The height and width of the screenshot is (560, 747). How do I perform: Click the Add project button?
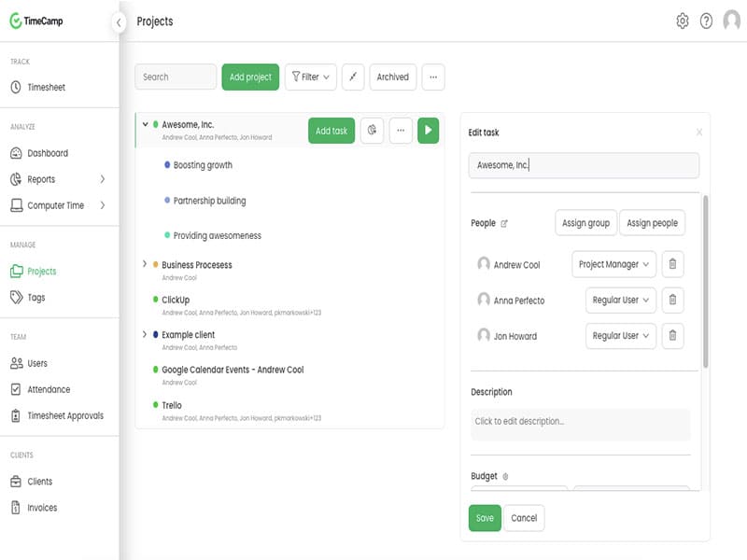tap(250, 77)
